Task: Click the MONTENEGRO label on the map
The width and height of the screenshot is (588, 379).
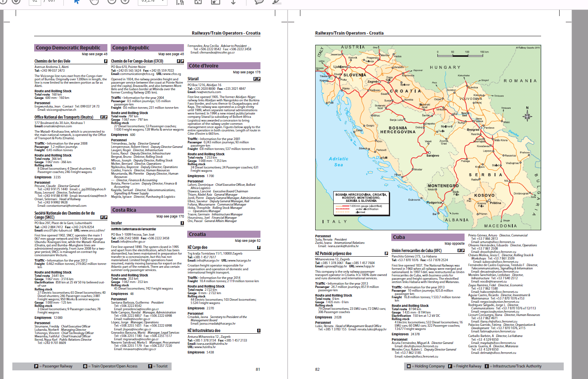Action: click(x=443, y=186)
